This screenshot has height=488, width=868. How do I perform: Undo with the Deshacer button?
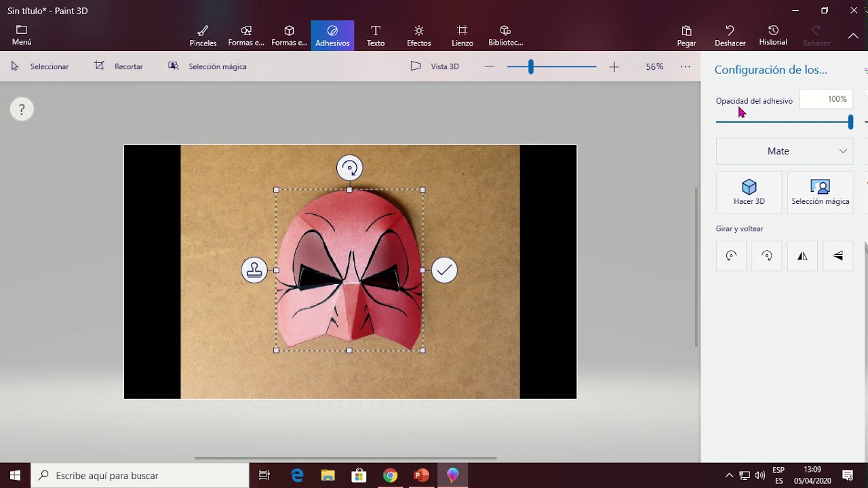point(730,36)
